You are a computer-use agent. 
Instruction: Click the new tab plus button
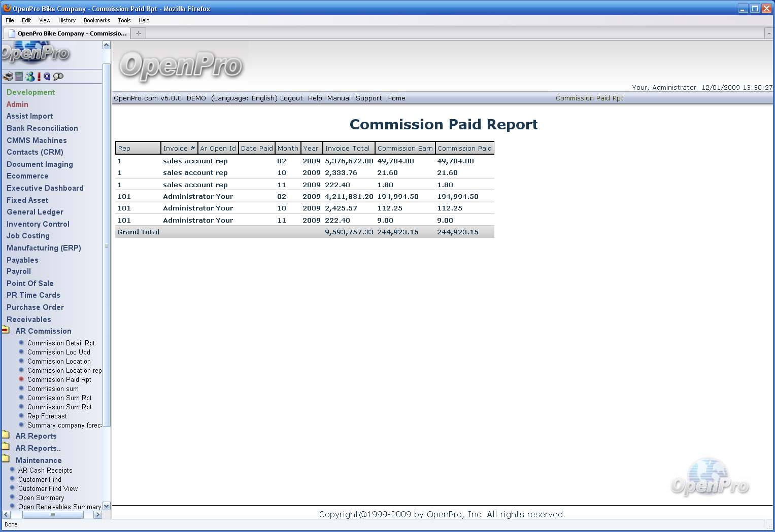(138, 33)
